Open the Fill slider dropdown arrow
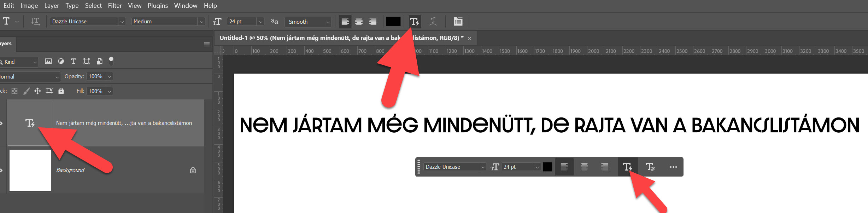Screen dimensions: 868x213 pyautogui.click(x=110, y=91)
